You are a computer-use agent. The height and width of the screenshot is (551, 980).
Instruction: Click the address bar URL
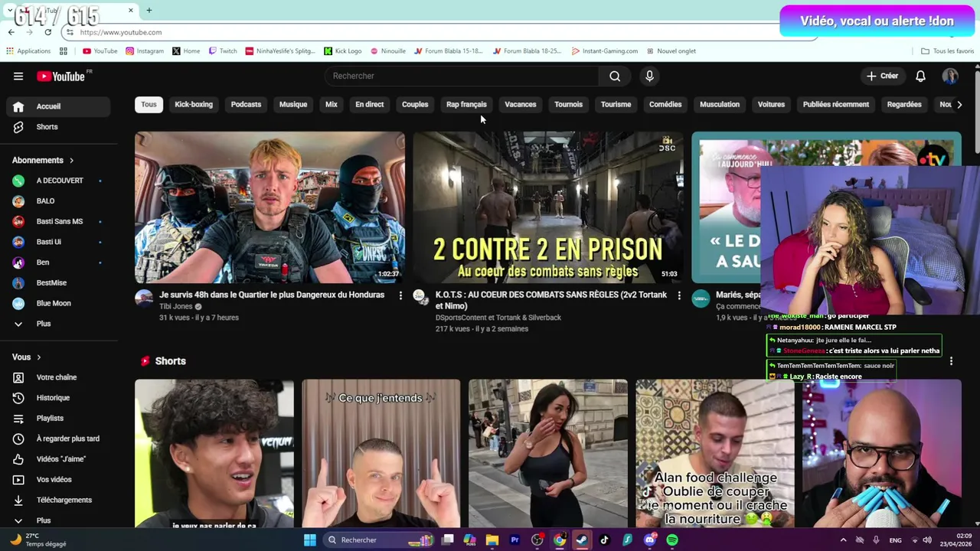[x=121, y=32]
